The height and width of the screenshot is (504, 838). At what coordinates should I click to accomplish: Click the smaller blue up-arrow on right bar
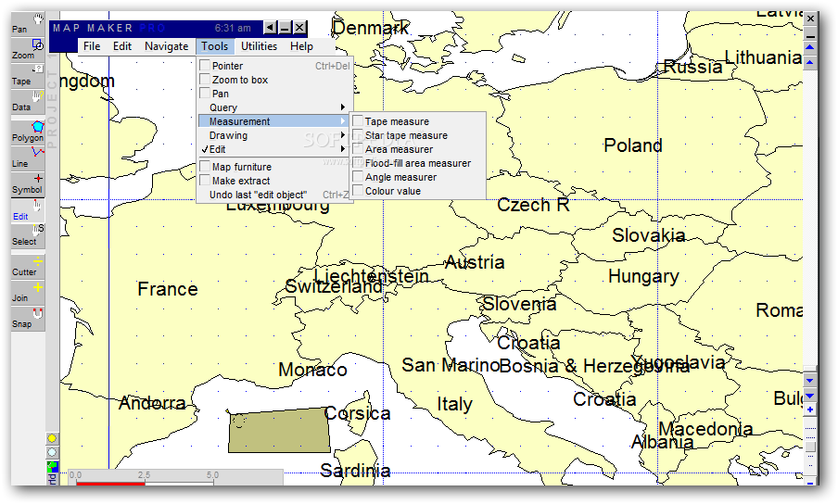coord(810,62)
